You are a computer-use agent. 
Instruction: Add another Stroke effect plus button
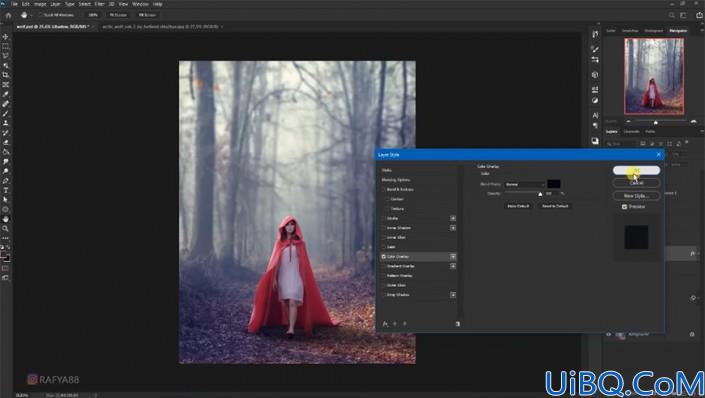click(453, 218)
